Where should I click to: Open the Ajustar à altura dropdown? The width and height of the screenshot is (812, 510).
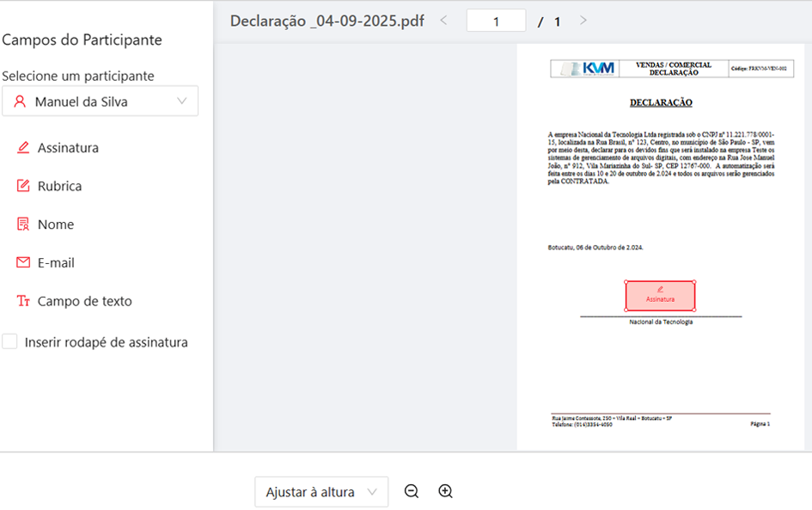pyautogui.click(x=321, y=492)
